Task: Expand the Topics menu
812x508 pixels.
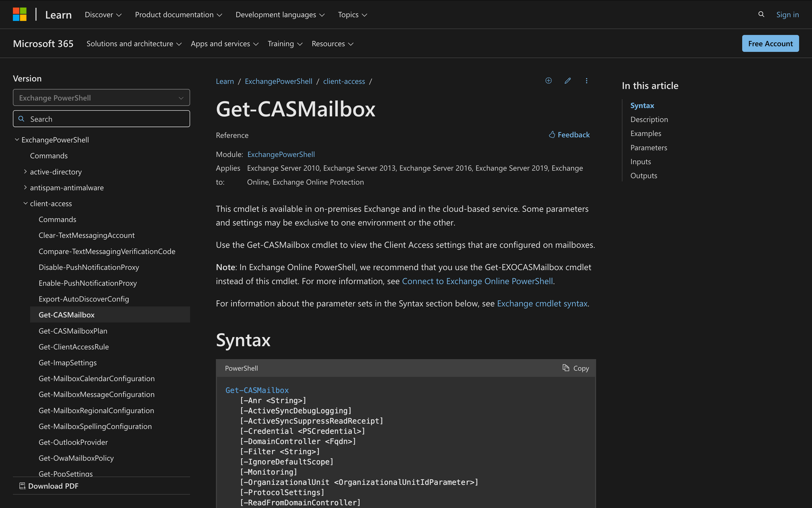Action: 352,15
